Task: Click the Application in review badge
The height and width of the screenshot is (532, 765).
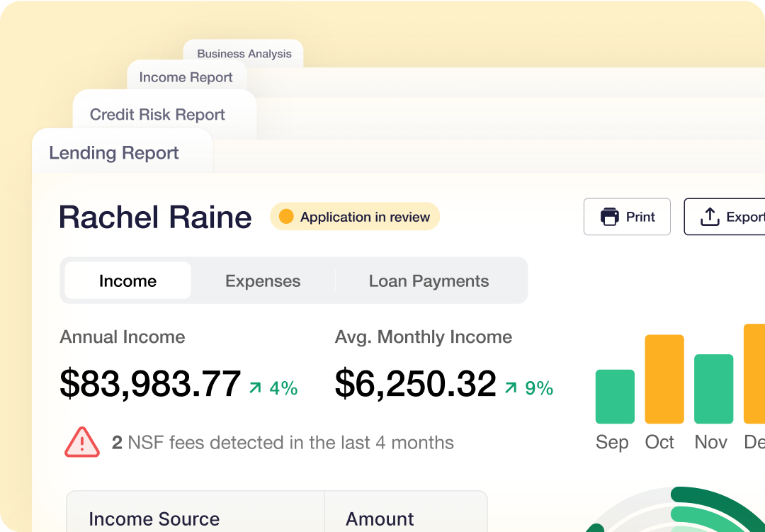Action: click(355, 216)
